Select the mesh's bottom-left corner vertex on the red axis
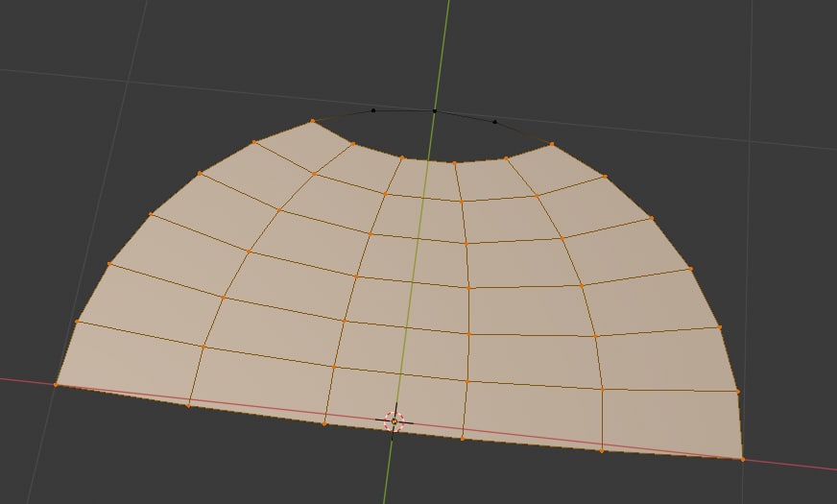The width and height of the screenshot is (837, 504). click(56, 384)
